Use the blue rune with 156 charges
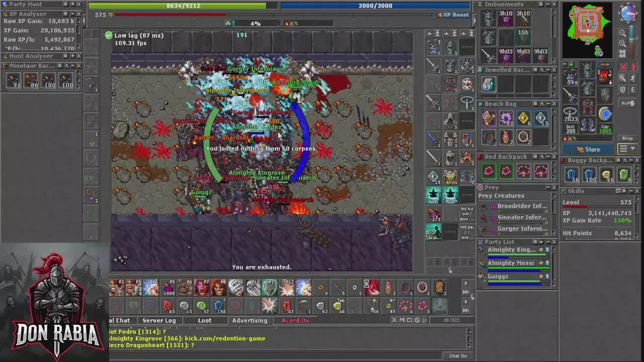The height and width of the screenshot is (362, 644). (219, 305)
